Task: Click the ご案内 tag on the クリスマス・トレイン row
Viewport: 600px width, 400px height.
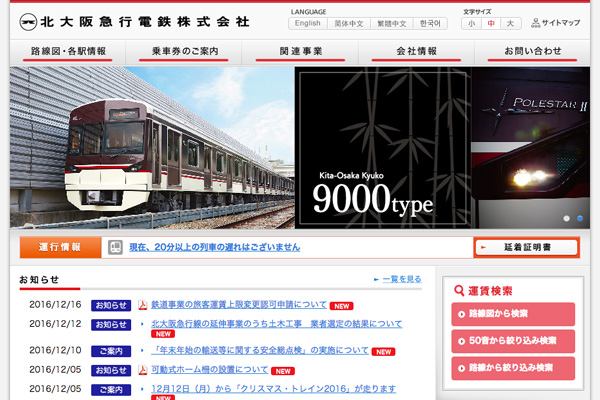Action: click(x=111, y=390)
